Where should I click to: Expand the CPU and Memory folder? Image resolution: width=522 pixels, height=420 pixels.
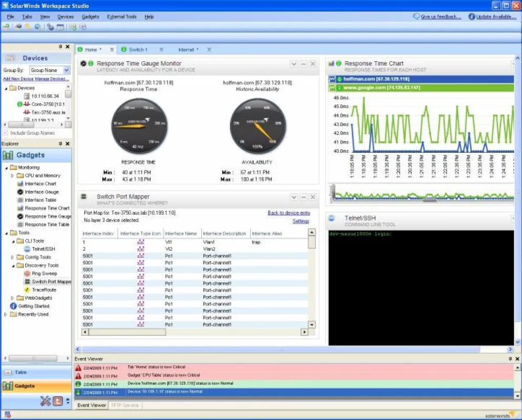[x=12, y=176]
